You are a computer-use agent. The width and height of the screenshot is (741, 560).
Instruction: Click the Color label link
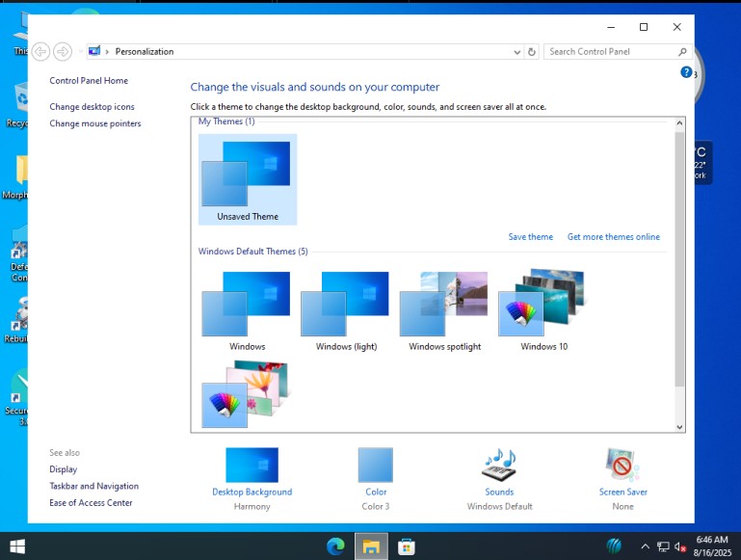tap(376, 492)
